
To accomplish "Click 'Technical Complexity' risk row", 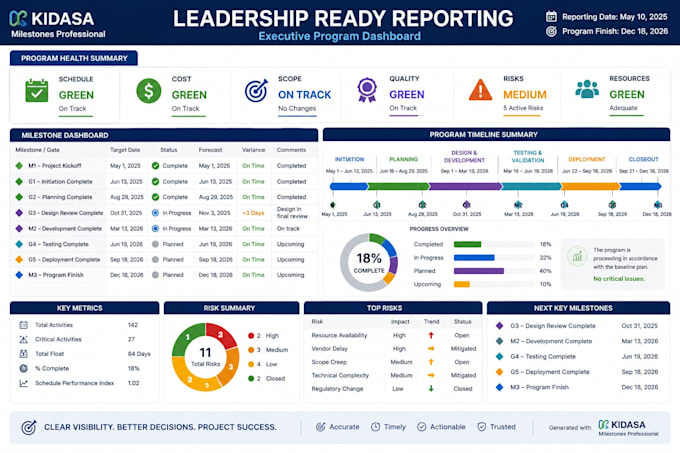I will pos(394,375).
